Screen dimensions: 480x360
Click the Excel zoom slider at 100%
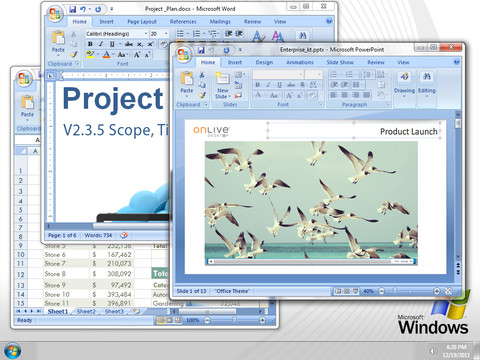click(235, 320)
